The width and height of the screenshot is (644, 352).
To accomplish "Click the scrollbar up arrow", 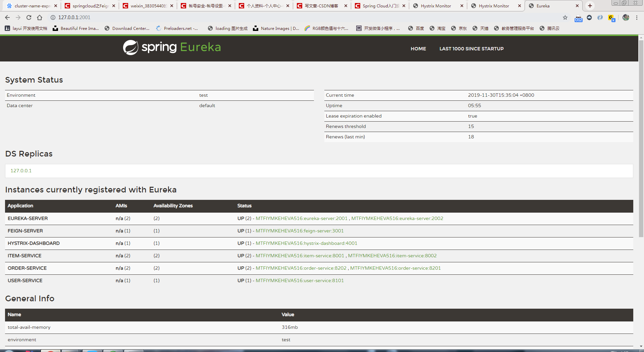I will click(641, 37).
